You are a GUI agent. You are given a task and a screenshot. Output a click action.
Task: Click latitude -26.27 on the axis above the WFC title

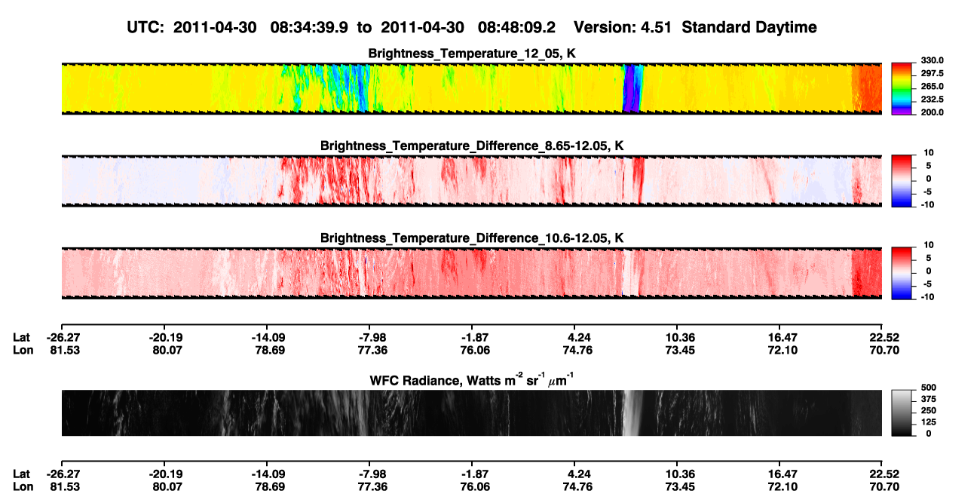coord(61,338)
